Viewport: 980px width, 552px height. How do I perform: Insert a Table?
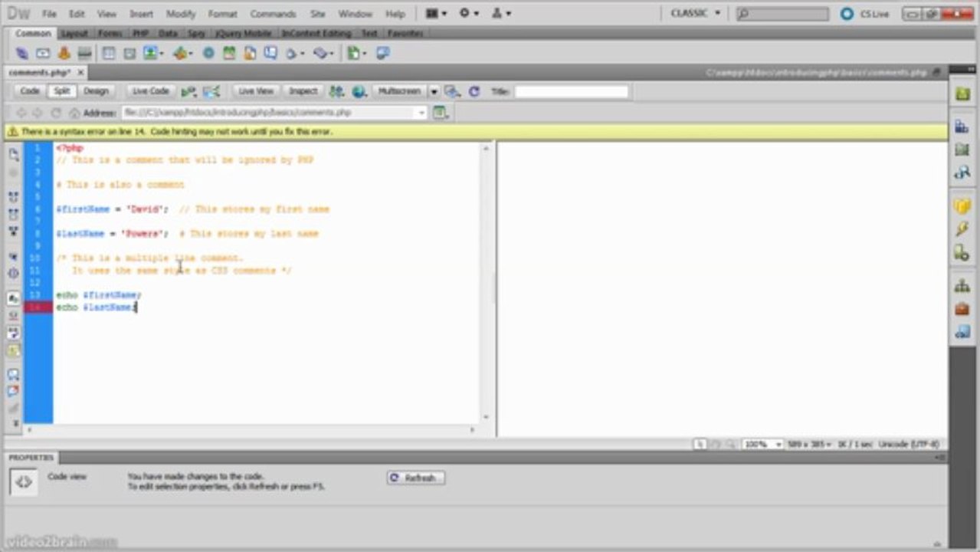click(109, 54)
